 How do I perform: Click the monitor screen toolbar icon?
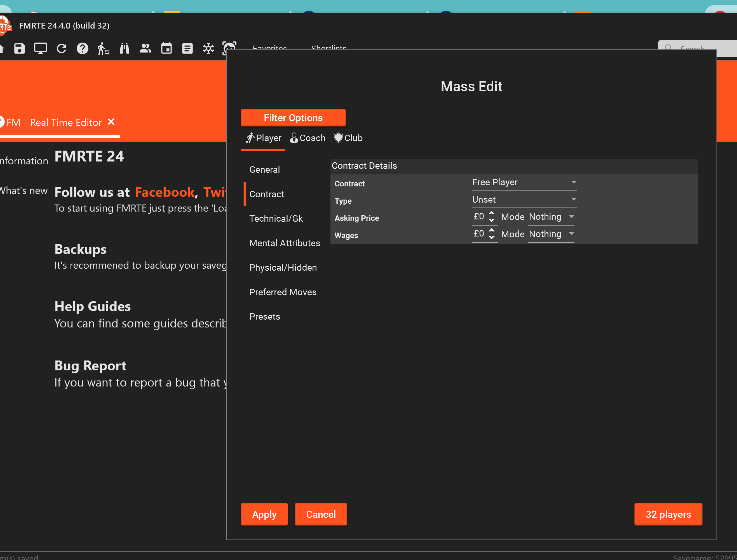(40, 49)
